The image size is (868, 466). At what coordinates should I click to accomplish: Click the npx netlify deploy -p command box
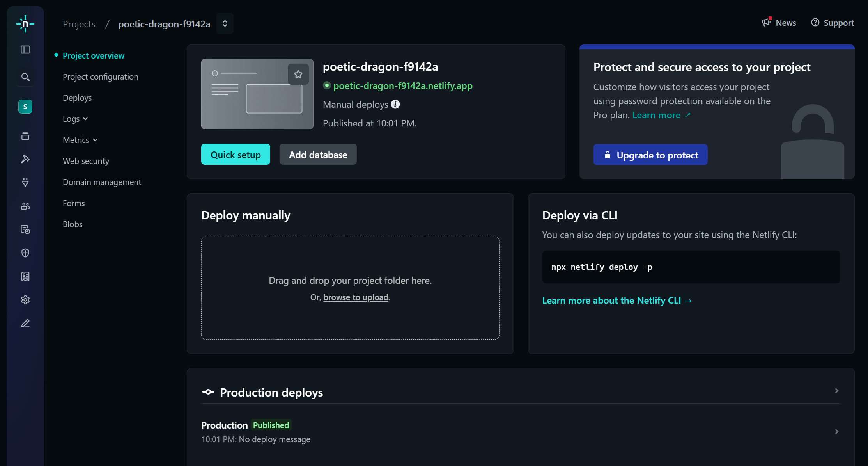tap(691, 267)
